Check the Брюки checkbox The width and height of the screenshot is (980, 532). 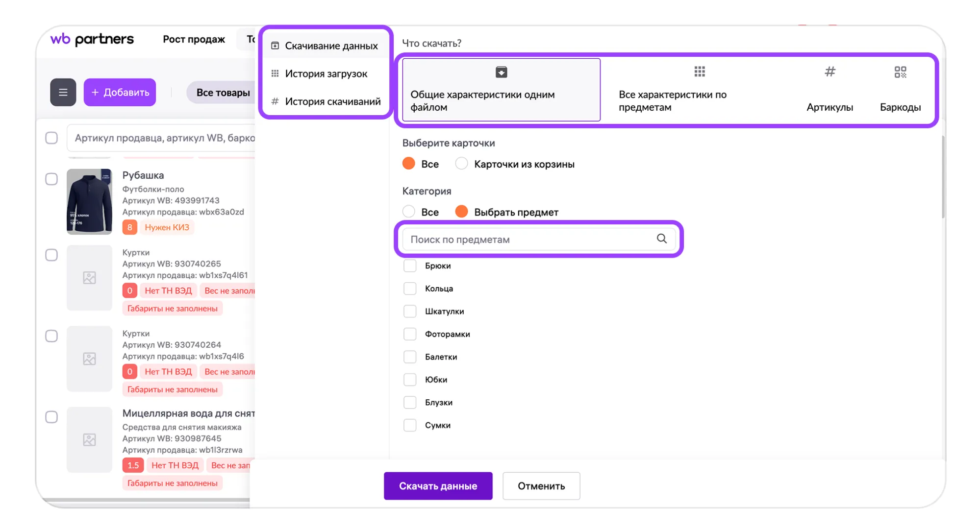tap(410, 266)
